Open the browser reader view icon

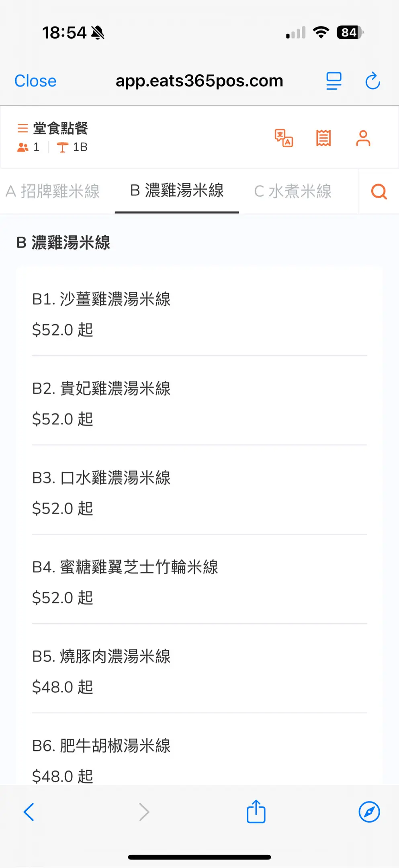pyautogui.click(x=334, y=81)
